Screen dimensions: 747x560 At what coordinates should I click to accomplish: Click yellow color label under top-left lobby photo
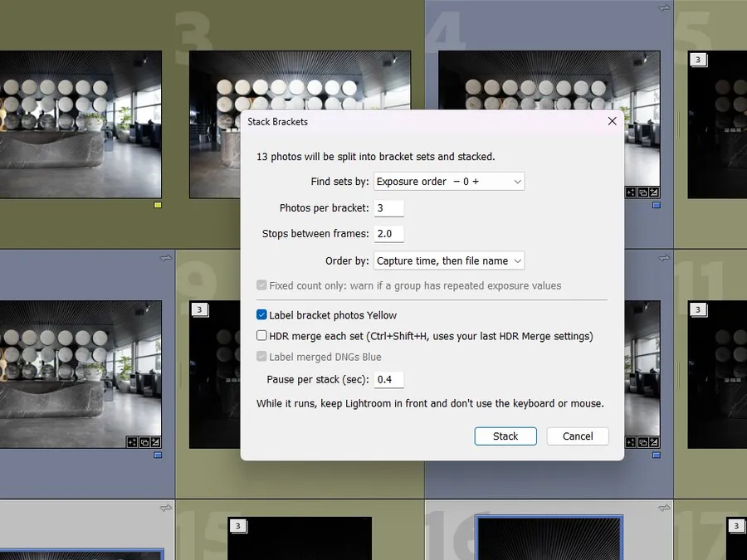(x=158, y=205)
